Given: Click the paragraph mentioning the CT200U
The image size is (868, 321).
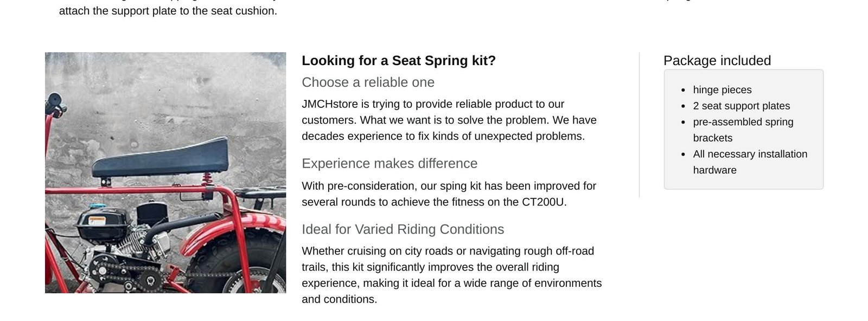Looking at the screenshot, I should pos(449,194).
